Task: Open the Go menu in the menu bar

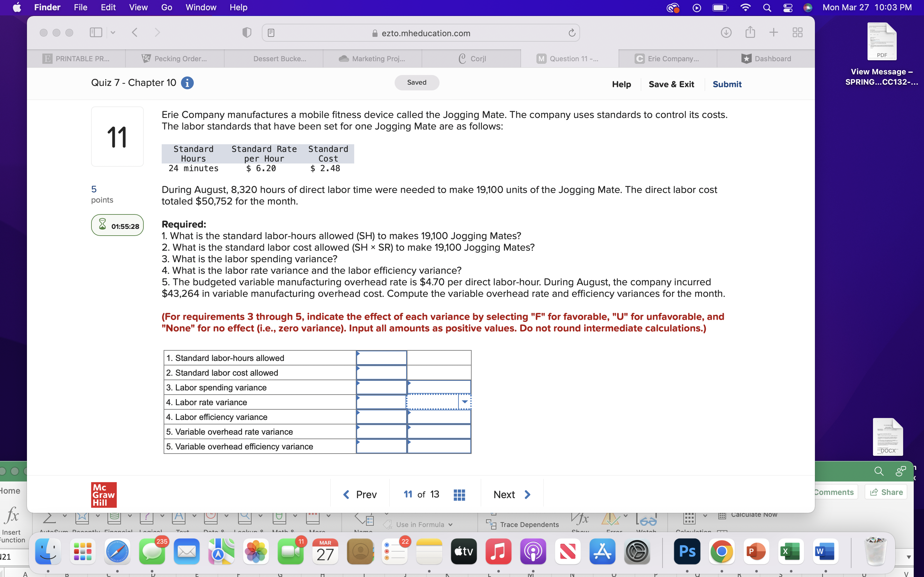Action: coord(166,7)
